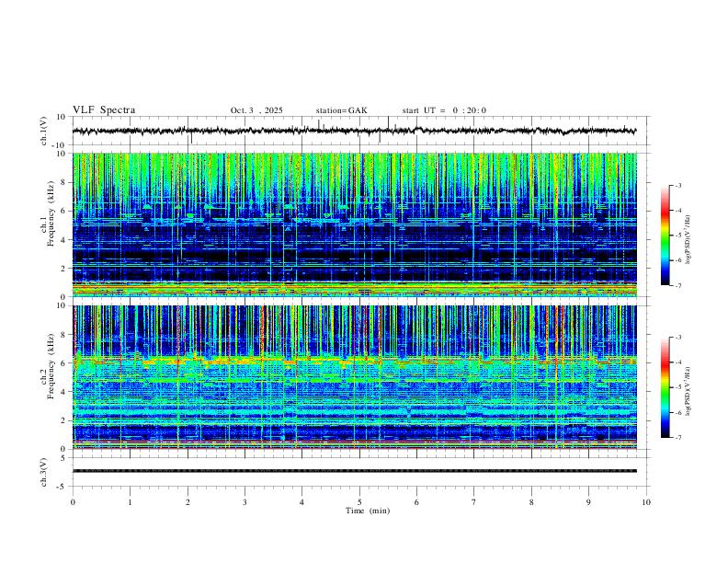The width and height of the screenshot is (728, 563).
Task: Click the "-5" label on ch.2 color bar
Action: coord(678,387)
